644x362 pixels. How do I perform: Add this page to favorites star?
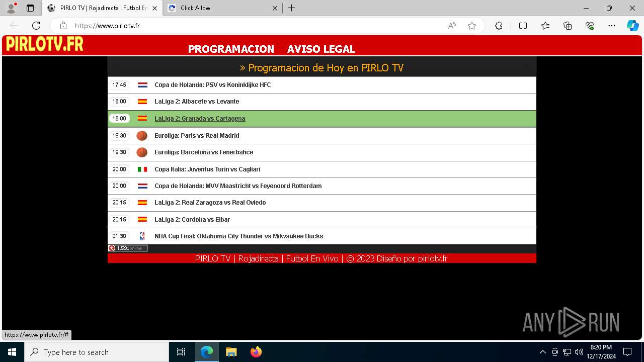pyautogui.click(x=472, y=26)
